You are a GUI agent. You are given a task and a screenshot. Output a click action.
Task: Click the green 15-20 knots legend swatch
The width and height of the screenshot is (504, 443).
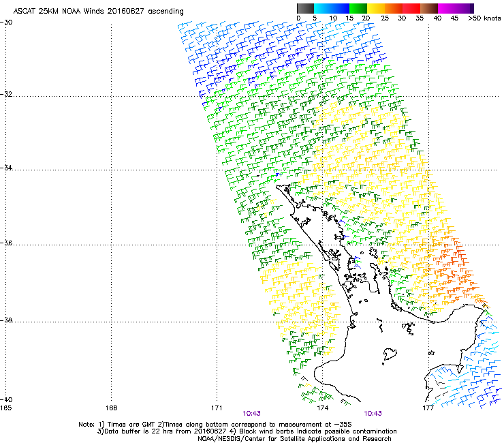pyautogui.click(x=358, y=8)
